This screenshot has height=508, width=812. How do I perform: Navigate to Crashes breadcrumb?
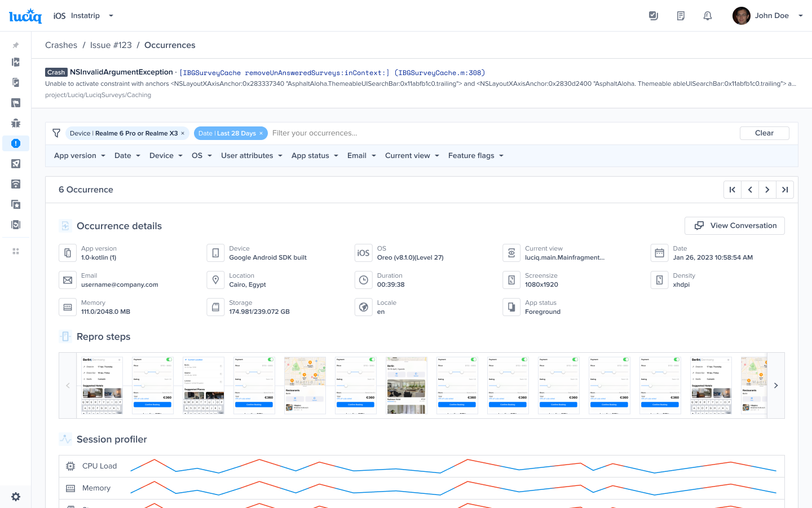[61, 45]
